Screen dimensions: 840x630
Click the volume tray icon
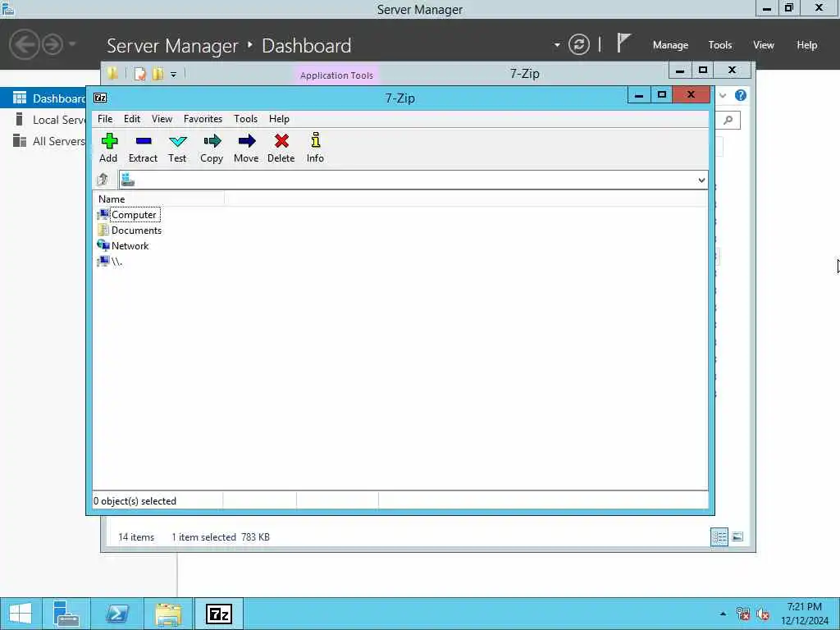763,614
